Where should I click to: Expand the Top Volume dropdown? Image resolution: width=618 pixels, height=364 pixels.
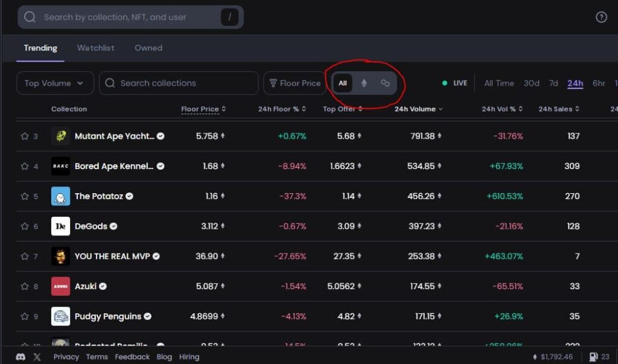click(55, 83)
